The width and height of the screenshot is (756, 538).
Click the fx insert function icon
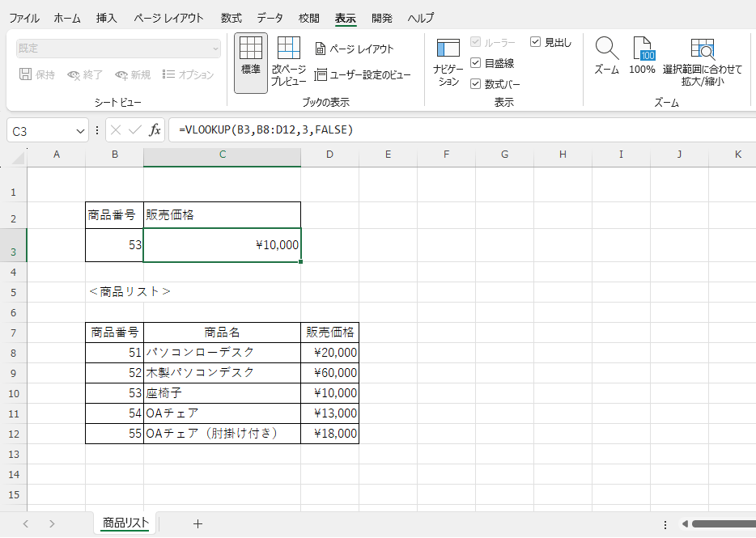(x=155, y=130)
